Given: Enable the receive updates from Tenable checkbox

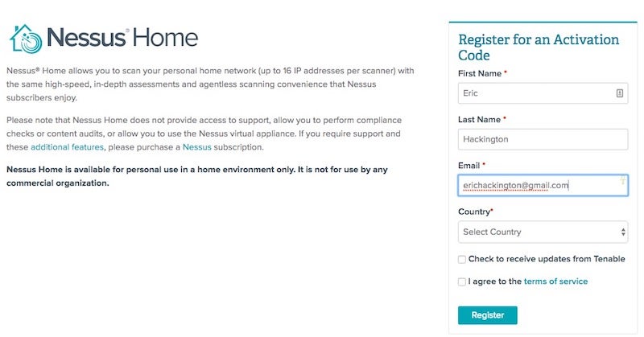Looking at the screenshot, I should tap(461, 260).
